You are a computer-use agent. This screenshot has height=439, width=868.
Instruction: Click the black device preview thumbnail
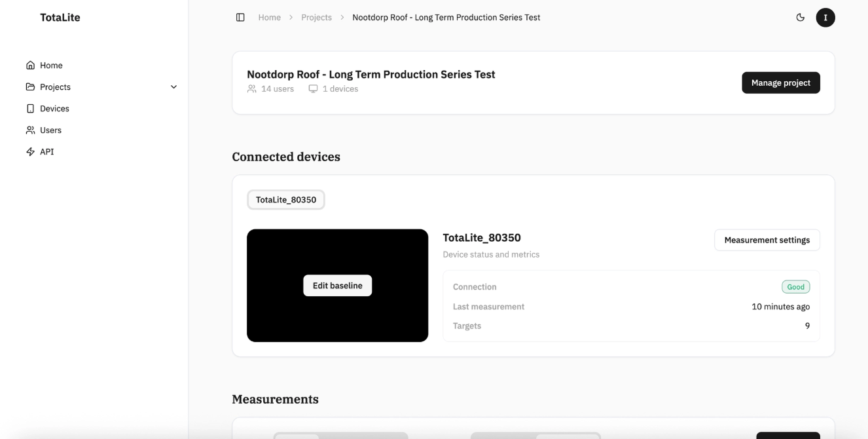tap(337, 286)
